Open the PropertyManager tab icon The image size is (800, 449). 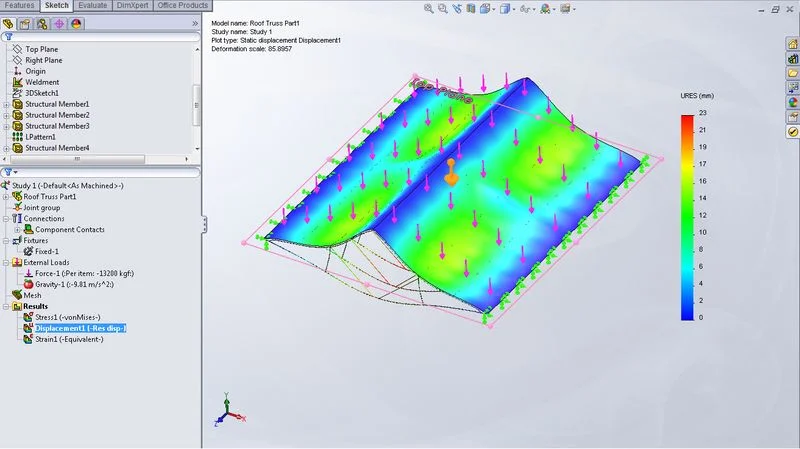point(25,23)
